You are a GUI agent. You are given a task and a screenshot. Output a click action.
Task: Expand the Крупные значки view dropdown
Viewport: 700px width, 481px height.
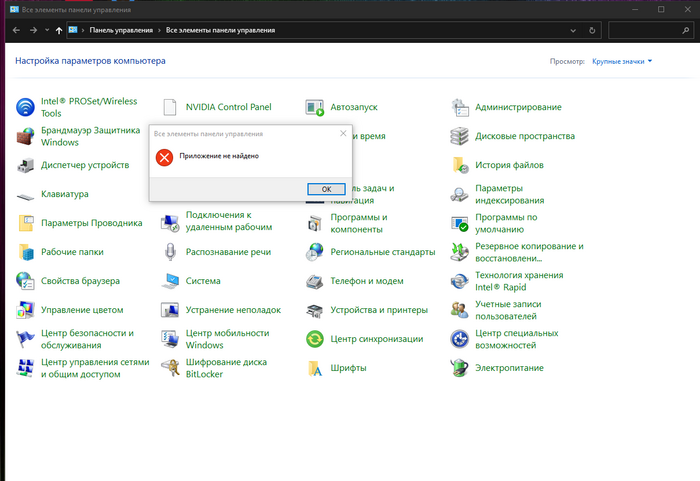tap(622, 61)
